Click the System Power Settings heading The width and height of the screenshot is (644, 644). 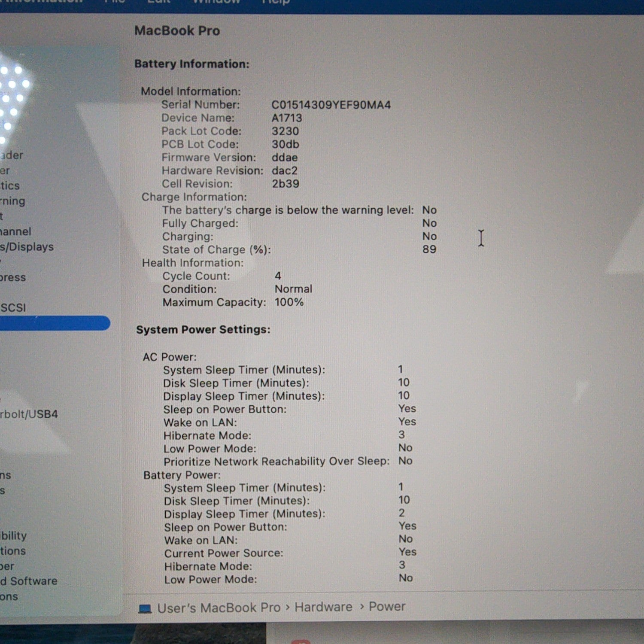point(203,330)
